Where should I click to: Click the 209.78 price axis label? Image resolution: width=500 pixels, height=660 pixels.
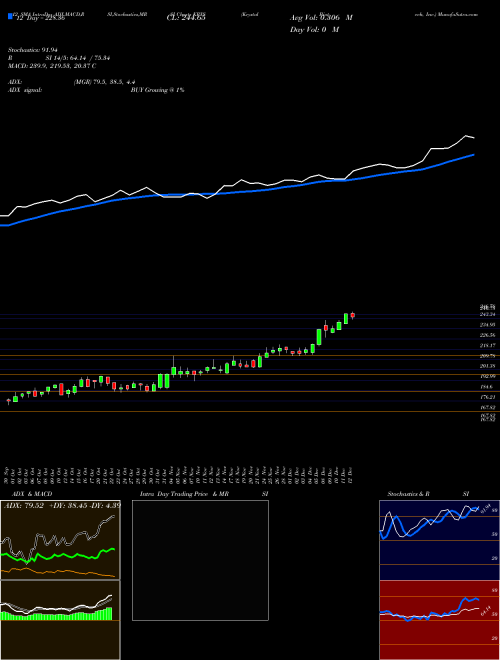pyautogui.click(x=487, y=356)
